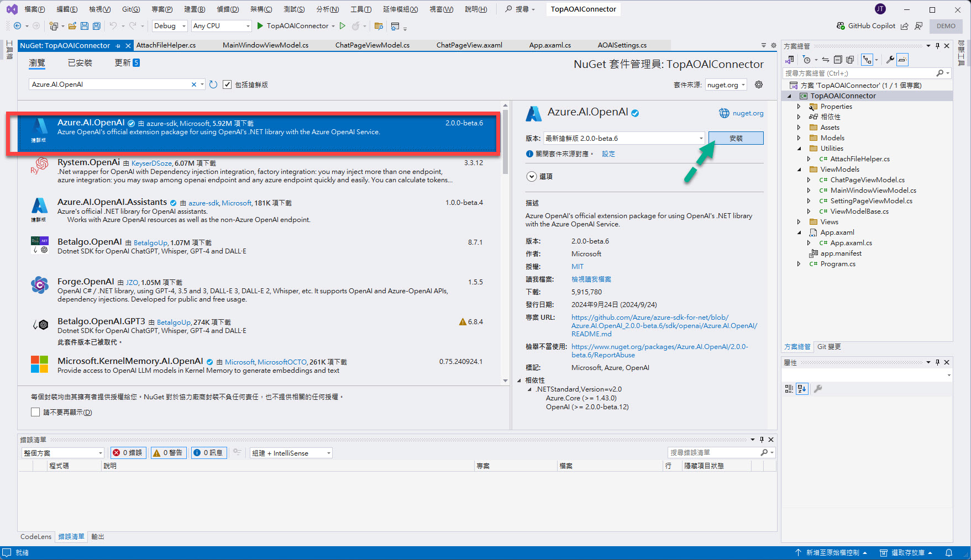Screen dimensions: 971x560
Task: Clear the Azure.AI.OpenAI search text X
Action: tap(194, 84)
